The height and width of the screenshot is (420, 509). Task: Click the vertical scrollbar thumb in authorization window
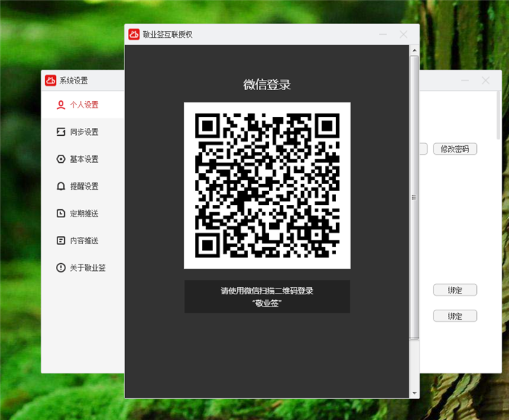click(414, 198)
